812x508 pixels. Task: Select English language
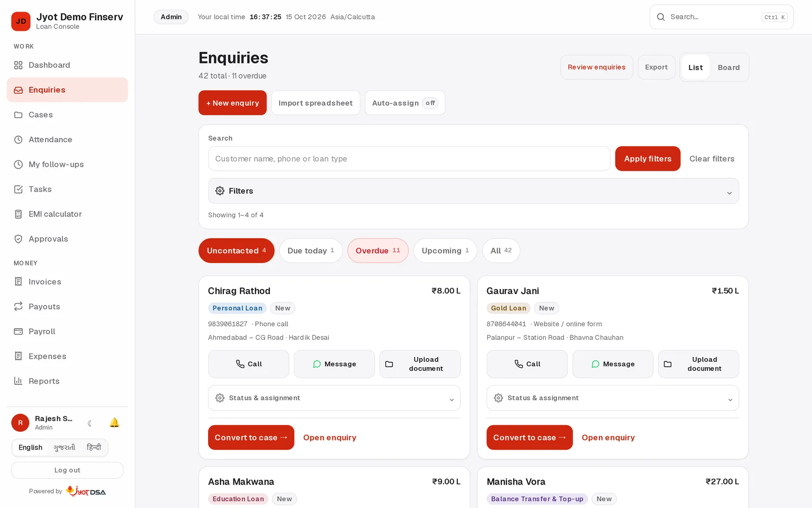pyautogui.click(x=30, y=448)
